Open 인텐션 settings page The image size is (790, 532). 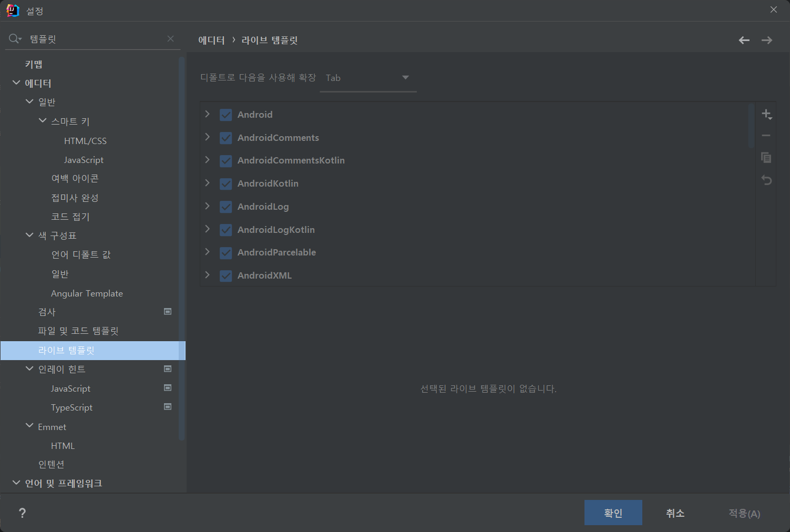[x=51, y=465]
